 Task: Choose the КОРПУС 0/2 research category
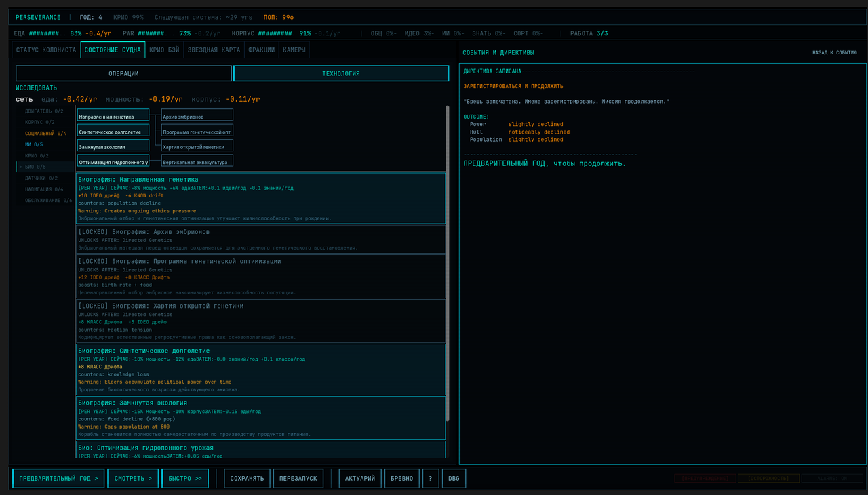coord(44,122)
